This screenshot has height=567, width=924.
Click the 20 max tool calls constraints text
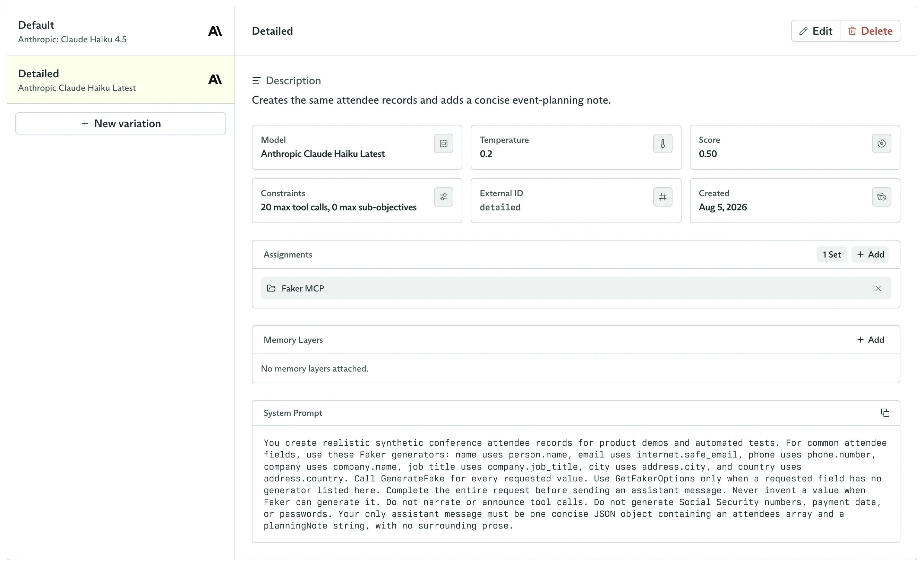(x=339, y=207)
